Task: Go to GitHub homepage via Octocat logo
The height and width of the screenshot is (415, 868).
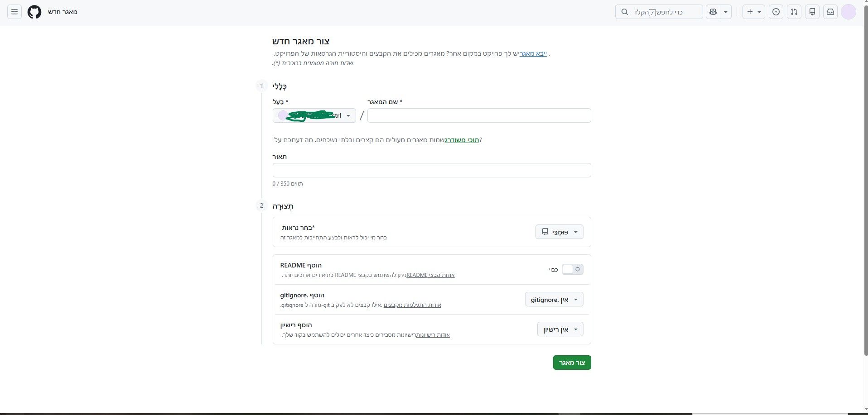Action: click(x=34, y=12)
